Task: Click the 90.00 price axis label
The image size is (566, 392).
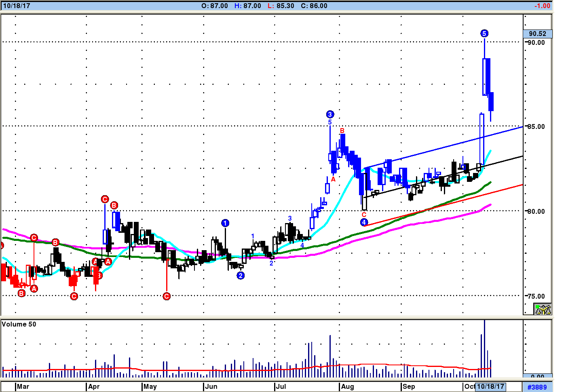Action: pos(536,42)
